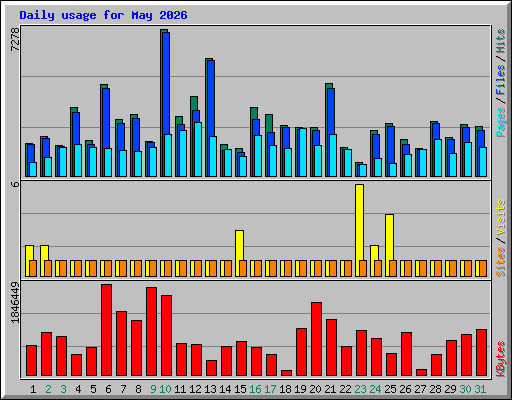Click day 15 axis label
This screenshot has width=512, height=400.
[240, 389]
